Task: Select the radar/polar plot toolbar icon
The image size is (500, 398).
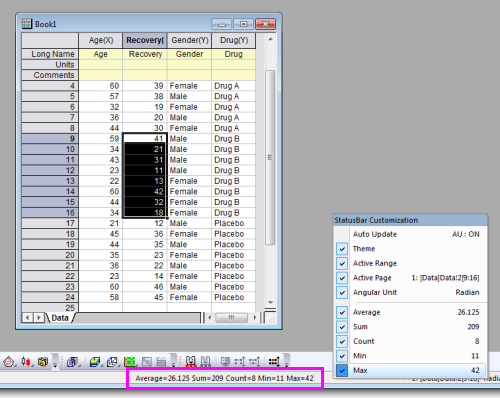Action: pos(8,361)
